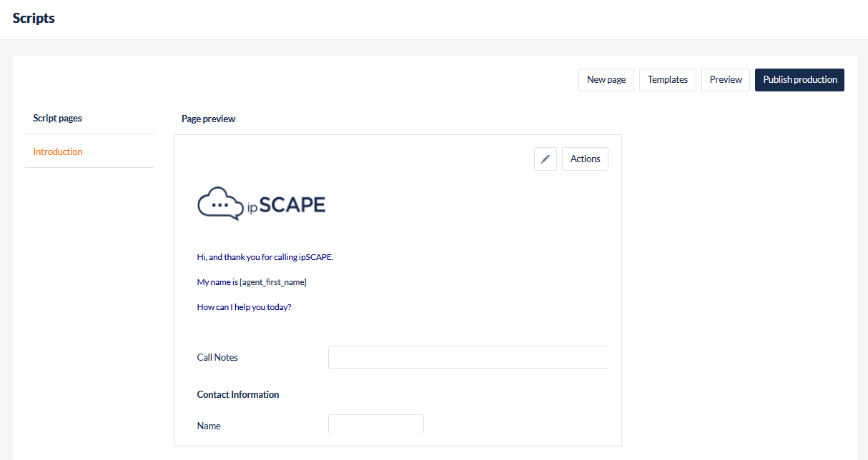Click the Script pages column header
This screenshot has height=460, width=868.
click(x=57, y=119)
